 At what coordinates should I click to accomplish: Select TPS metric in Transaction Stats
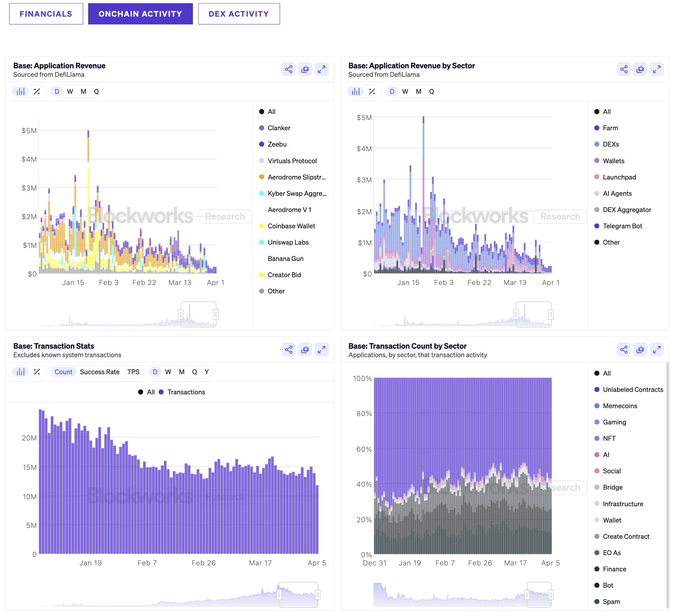(133, 372)
